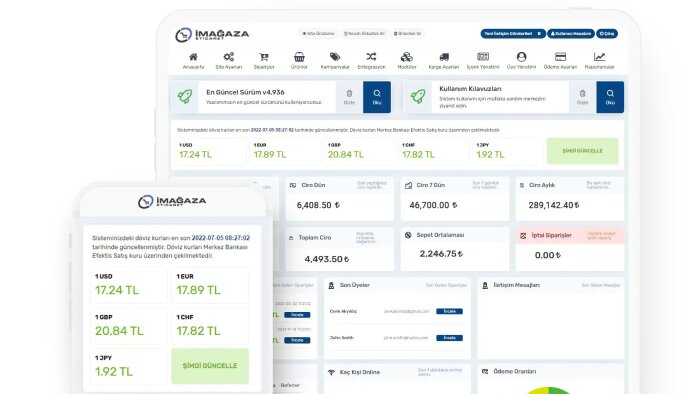This screenshot has height=394, width=700.
Task: Click the İptal Siparişler card icon
Action: (x=523, y=235)
